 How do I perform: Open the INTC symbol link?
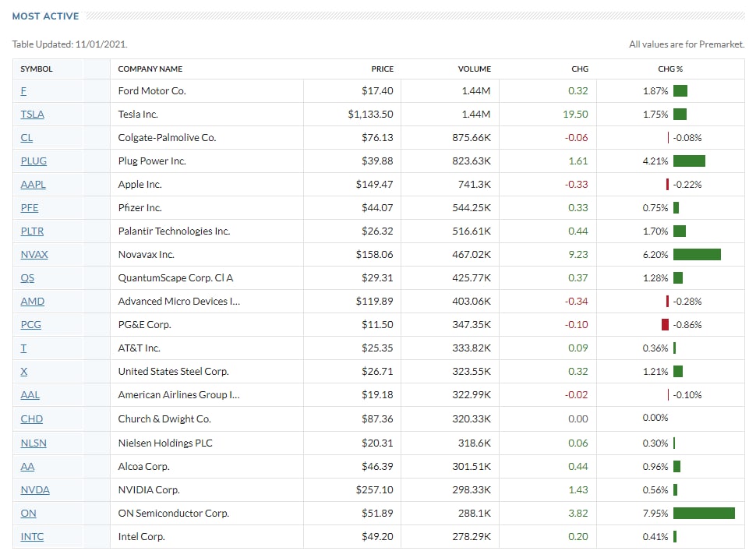(x=32, y=537)
